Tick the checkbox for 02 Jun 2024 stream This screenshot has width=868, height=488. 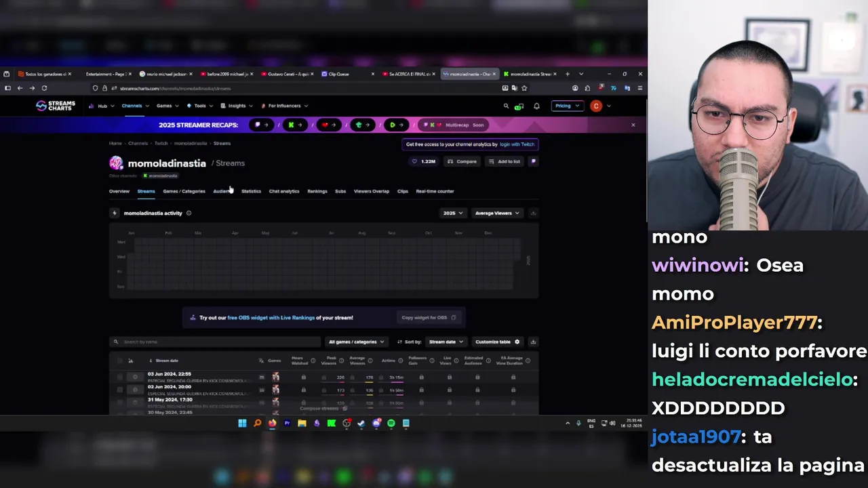pos(120,390)
